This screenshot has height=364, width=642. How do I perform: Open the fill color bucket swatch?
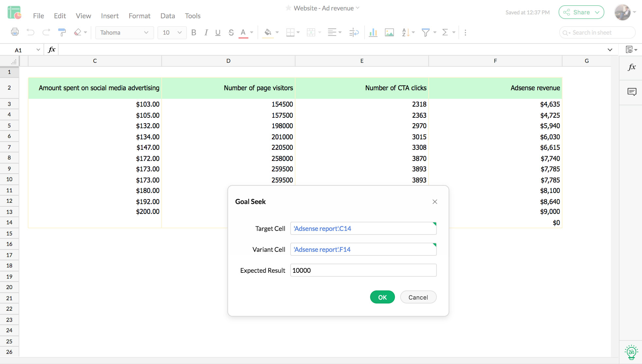[268, 32]
